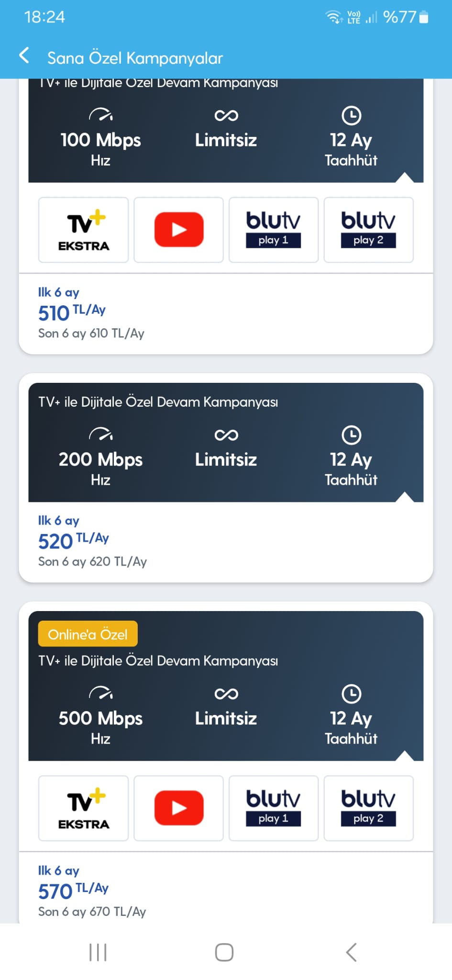The height and width of the screenshot is (980, 452).
Task: Tap TV+ Ekstra icon in 100 Mbps card
Action: pos(83,230)
